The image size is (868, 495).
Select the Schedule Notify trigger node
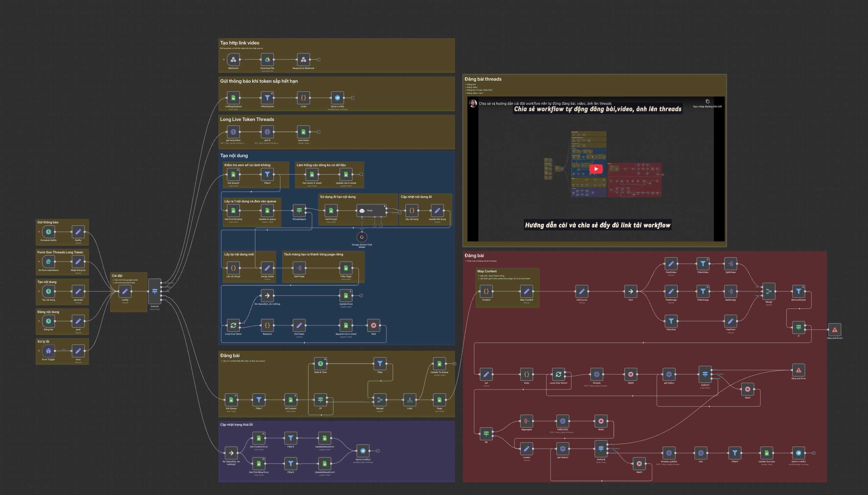tap(49, 232)
